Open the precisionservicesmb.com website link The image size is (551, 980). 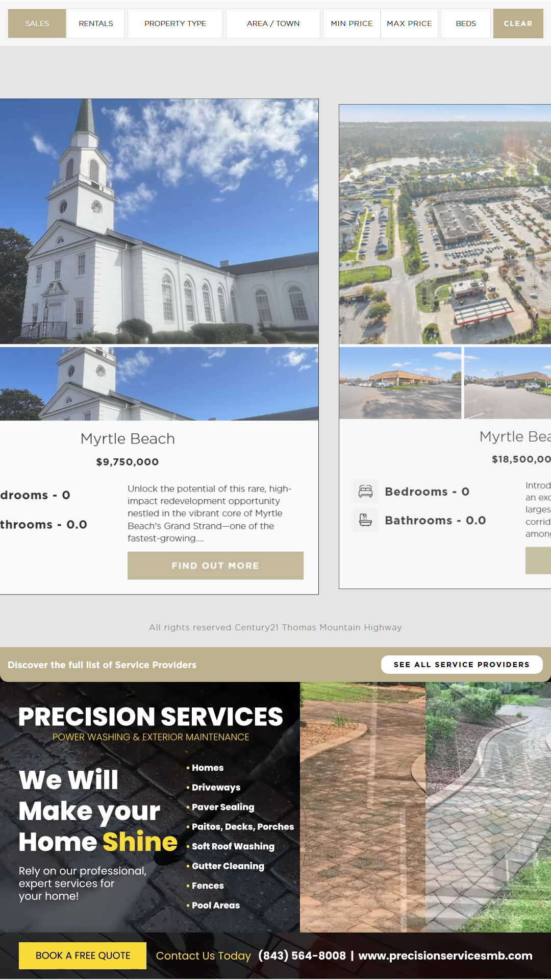pos(445,955)
